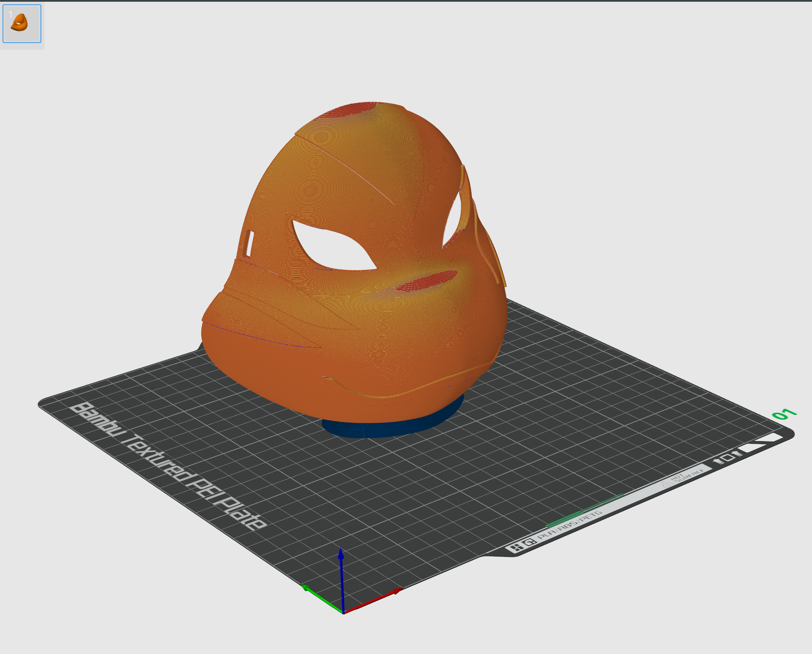Click the hot surface warning triangle icon
This screenshot has width=812, height=654.
668,484
